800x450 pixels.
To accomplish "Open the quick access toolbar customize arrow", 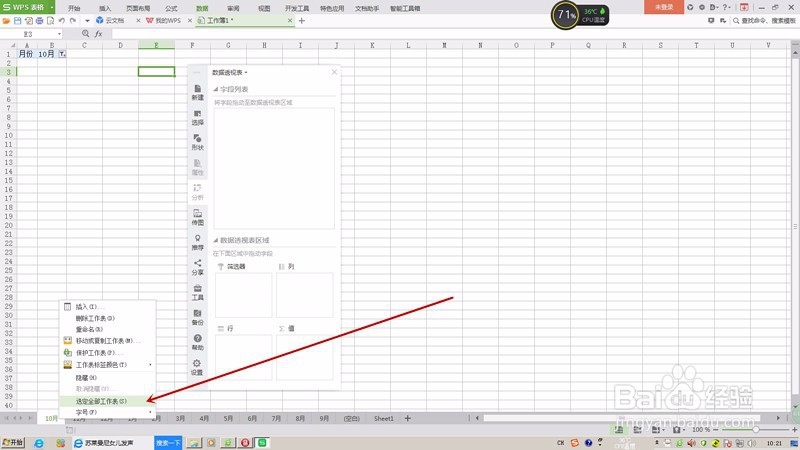I will (x=87, y=21).
